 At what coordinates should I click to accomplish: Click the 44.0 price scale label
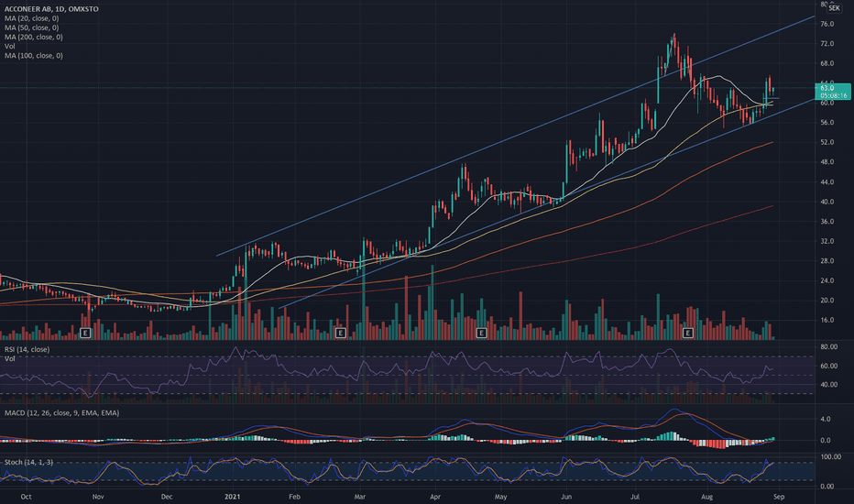[827, 182]
